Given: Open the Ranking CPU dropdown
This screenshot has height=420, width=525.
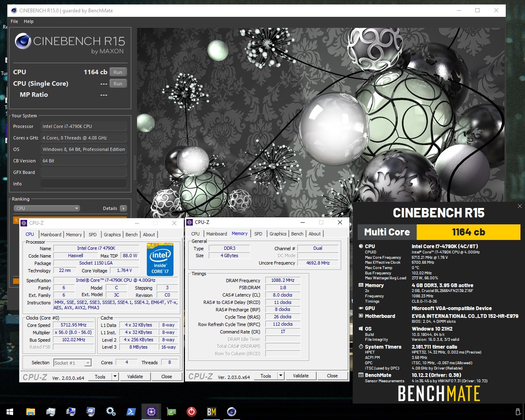Looking at the screenshot, I should click(47, 208).
